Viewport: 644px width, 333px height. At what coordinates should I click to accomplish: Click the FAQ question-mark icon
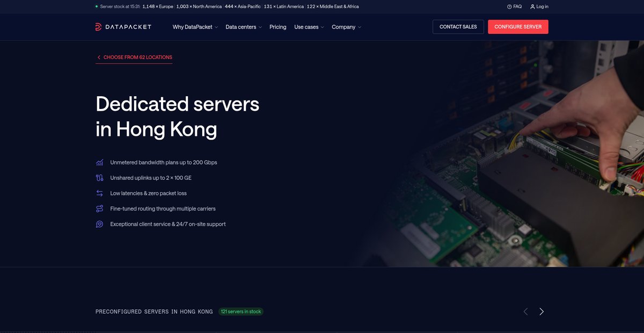click(x=509, y=6)
